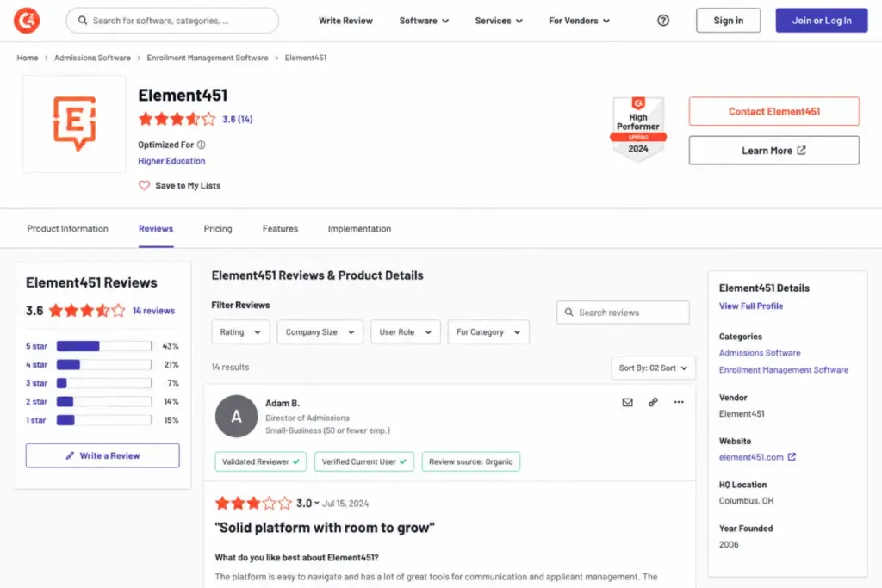Click the High Performer Spring 2024 badge
The image size is (882, 588).
(638, 129)
